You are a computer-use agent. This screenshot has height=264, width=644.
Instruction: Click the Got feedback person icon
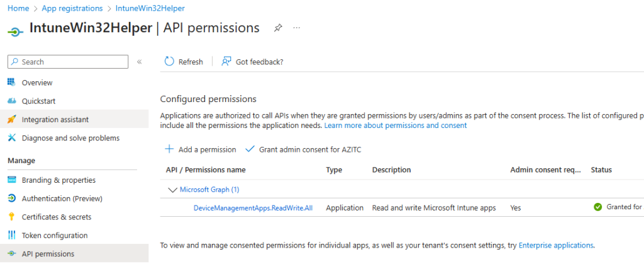point(226,62)
